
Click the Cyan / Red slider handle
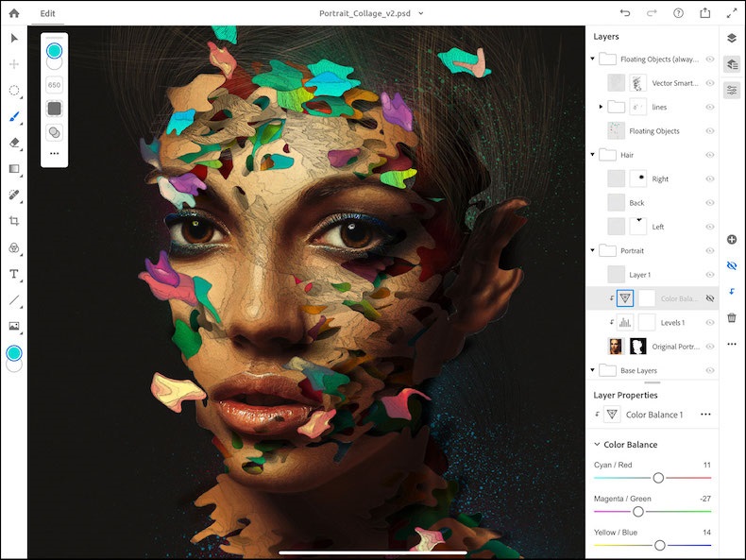pyautogui.click(x=658, y=478)
